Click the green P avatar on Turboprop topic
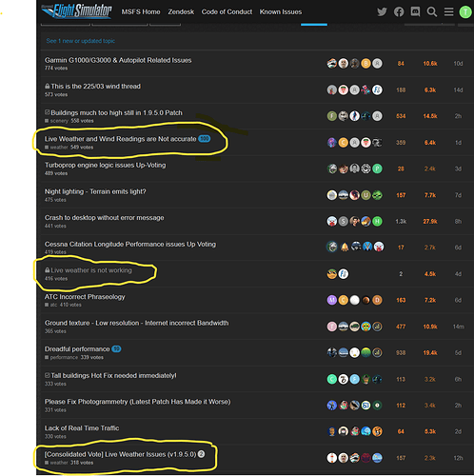 (x=377, y=169)
